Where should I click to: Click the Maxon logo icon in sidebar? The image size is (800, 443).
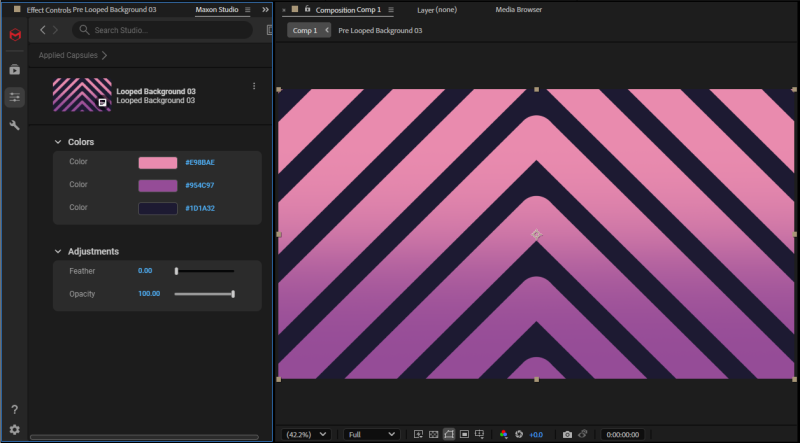point(14,35)
